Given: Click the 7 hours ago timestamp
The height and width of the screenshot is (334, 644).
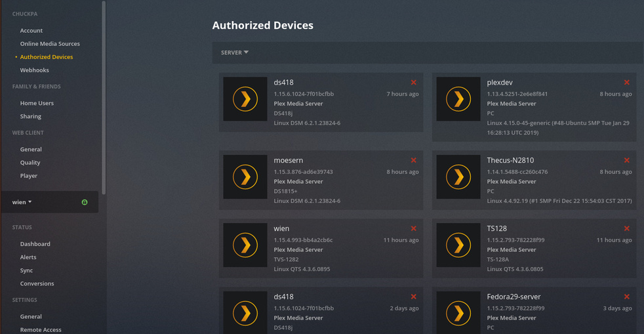Looking at the screenshot, I should [x=403, y=94].
